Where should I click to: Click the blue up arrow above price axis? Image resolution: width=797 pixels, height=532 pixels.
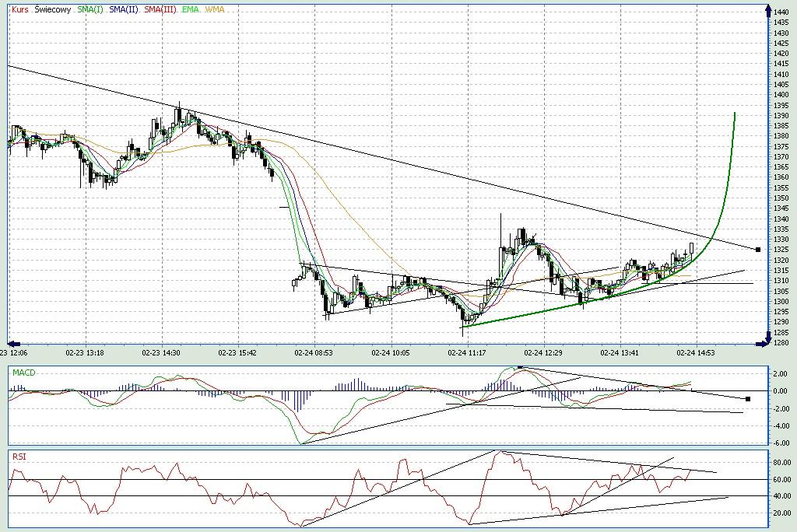(760, 7)
